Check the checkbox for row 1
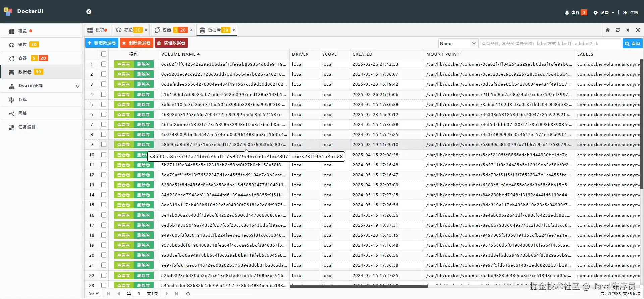The width and height of the screenshot is (644, 299). click(x=104, y=64)
